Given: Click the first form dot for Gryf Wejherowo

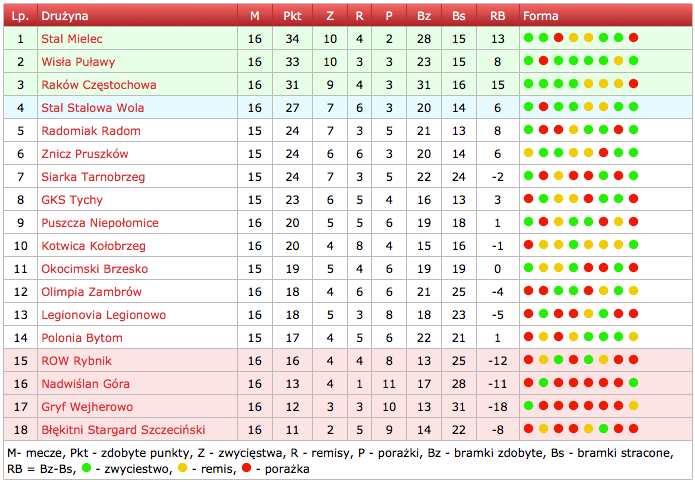Looking at the screenshot, I should tap(529, 407).
